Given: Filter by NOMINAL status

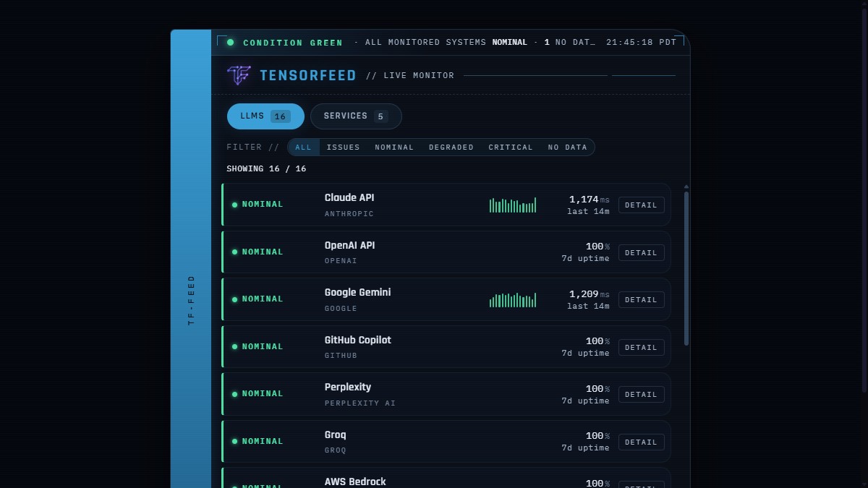Looking at the screenshot, I should coord(394,147).
